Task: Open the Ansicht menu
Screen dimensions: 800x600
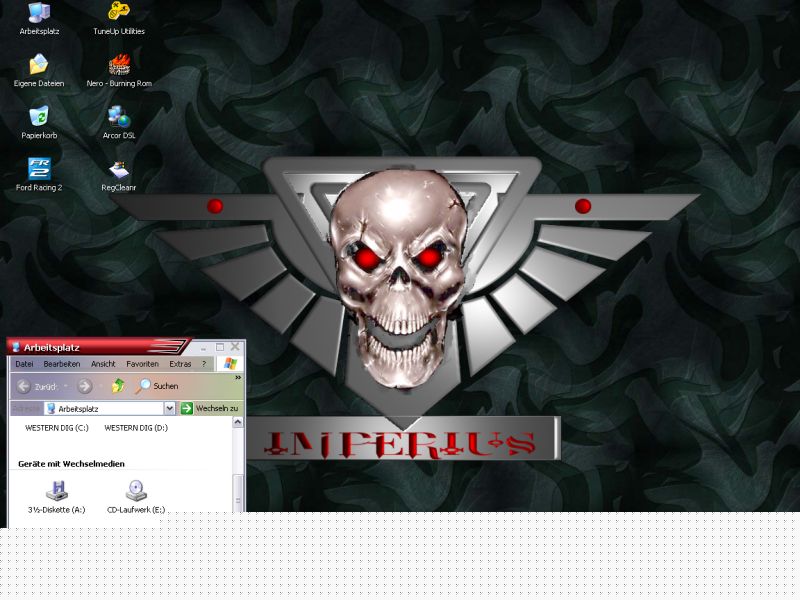Action: click(x=103, y=364)
